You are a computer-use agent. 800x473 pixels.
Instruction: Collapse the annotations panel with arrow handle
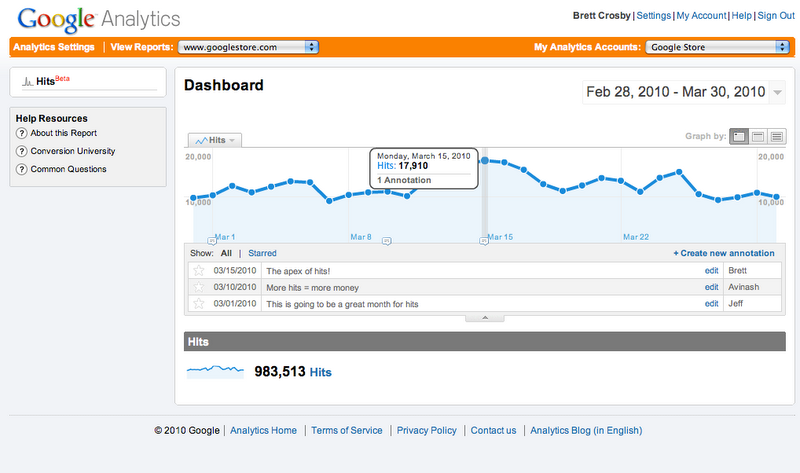[484, 317]
